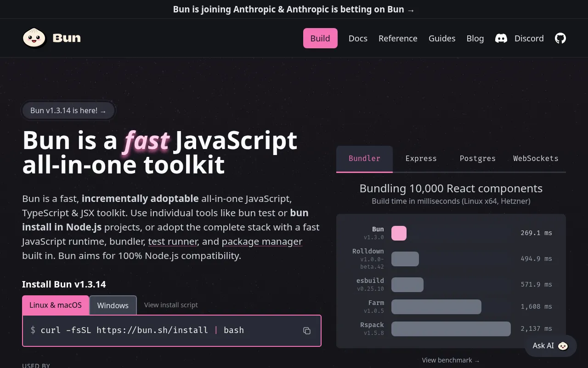Click the Bundling 10,000 React components heading
The height and width of the screenshot is (368, 588).
(451, 189)
